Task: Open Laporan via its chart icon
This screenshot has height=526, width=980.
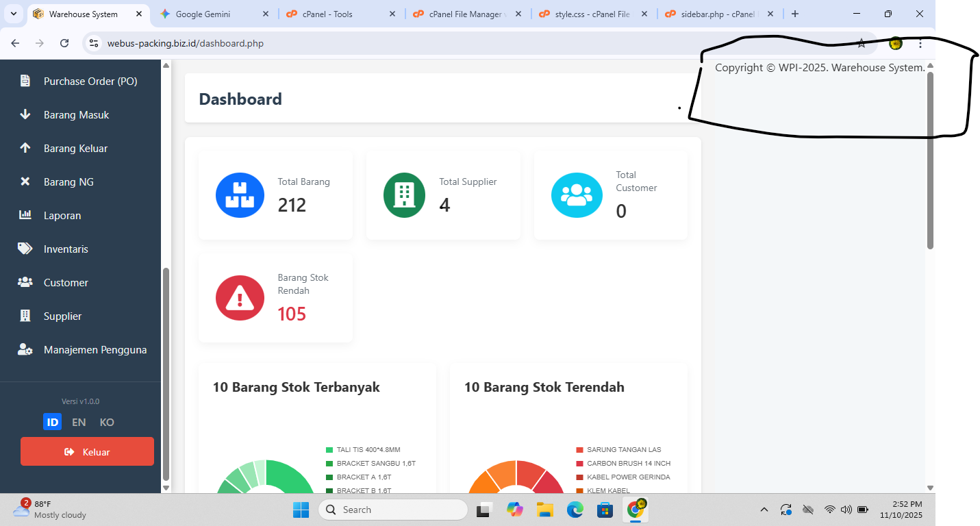Action: 25,215
